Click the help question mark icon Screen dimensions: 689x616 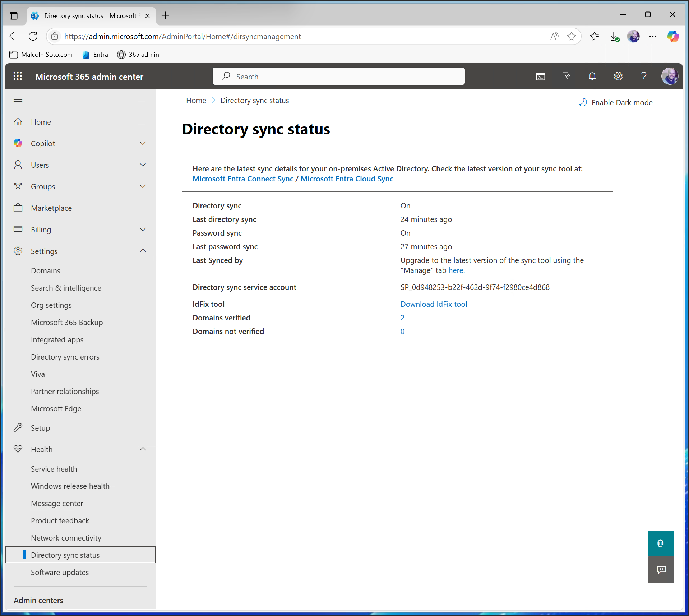point(644,76)
